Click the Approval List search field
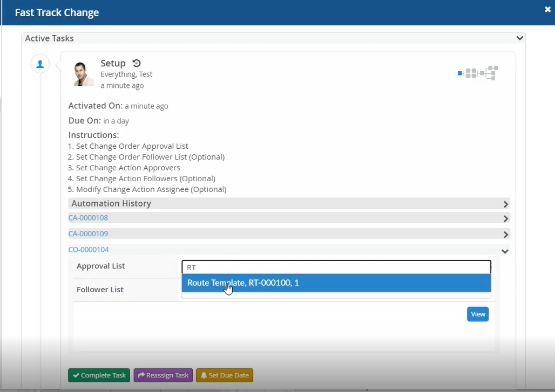 (336, 267)
